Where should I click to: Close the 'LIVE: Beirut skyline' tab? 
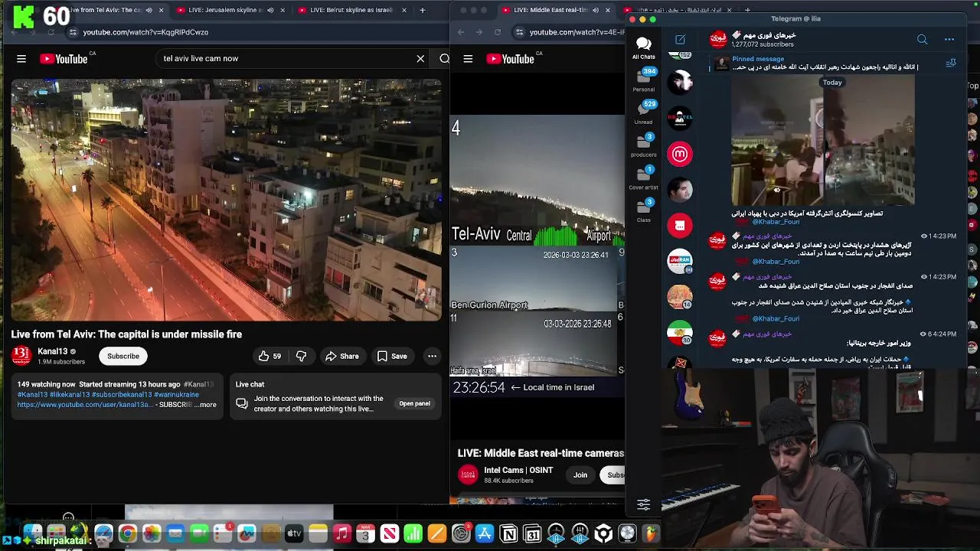pyautogui.click(x=403, y=10)
